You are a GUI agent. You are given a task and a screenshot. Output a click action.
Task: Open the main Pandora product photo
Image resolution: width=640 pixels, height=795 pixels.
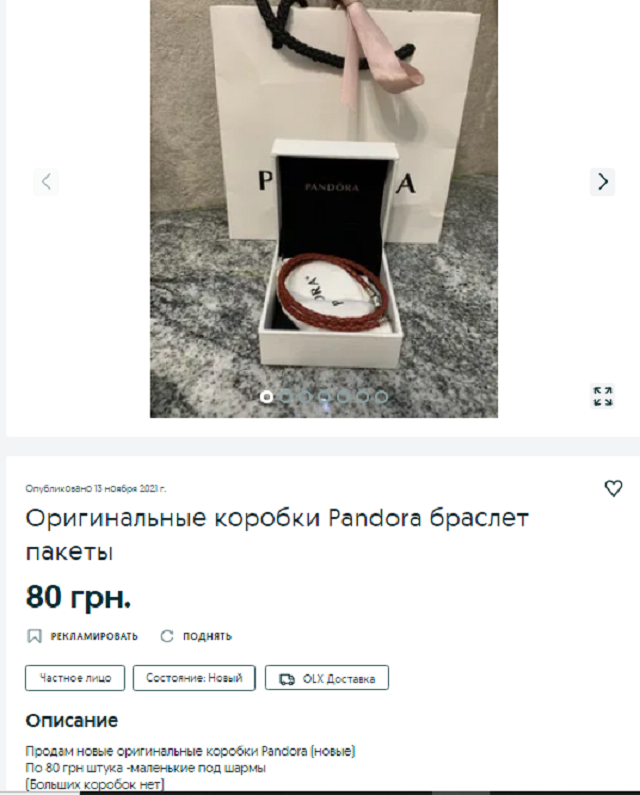pos(324,209)
